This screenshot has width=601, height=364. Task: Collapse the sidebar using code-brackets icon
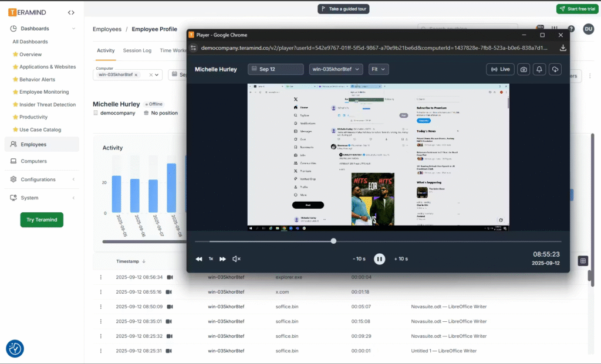(71, 12)
